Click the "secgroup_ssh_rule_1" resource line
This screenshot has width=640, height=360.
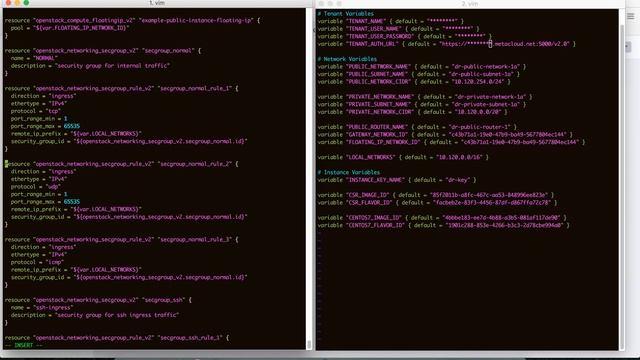[117, 338]
